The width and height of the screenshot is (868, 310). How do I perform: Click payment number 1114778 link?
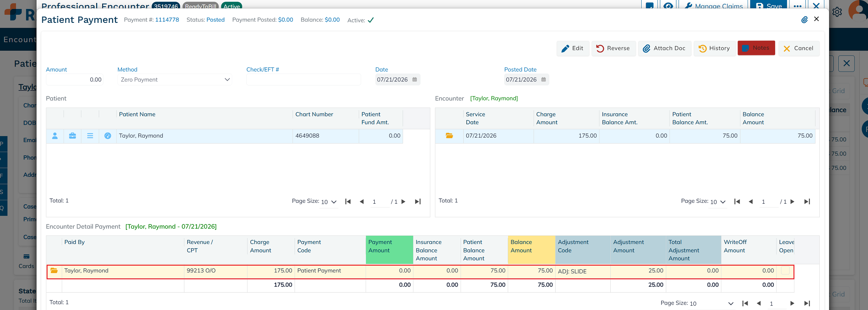(167, 20)
